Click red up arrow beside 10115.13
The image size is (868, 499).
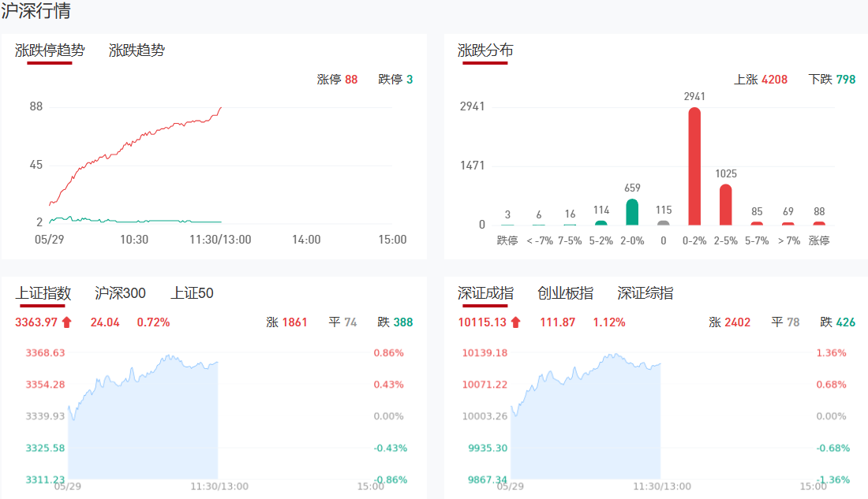[x=515, y=322]
